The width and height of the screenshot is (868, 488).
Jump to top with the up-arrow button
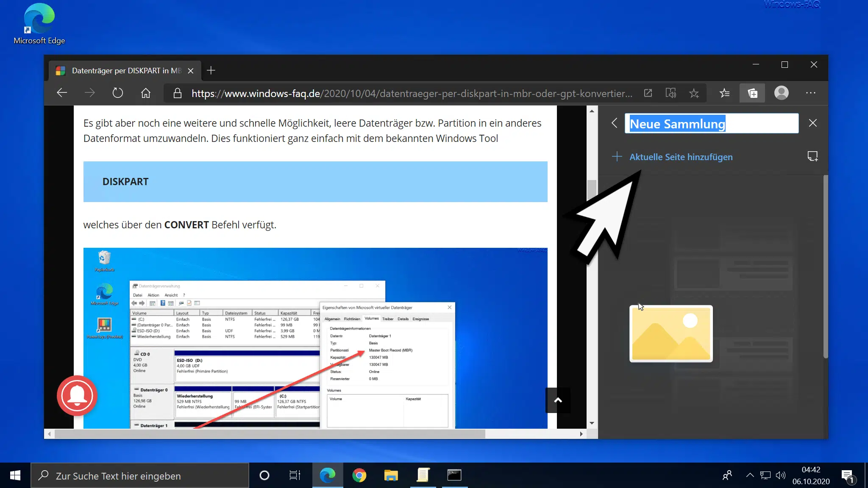(x=558, y=400)
